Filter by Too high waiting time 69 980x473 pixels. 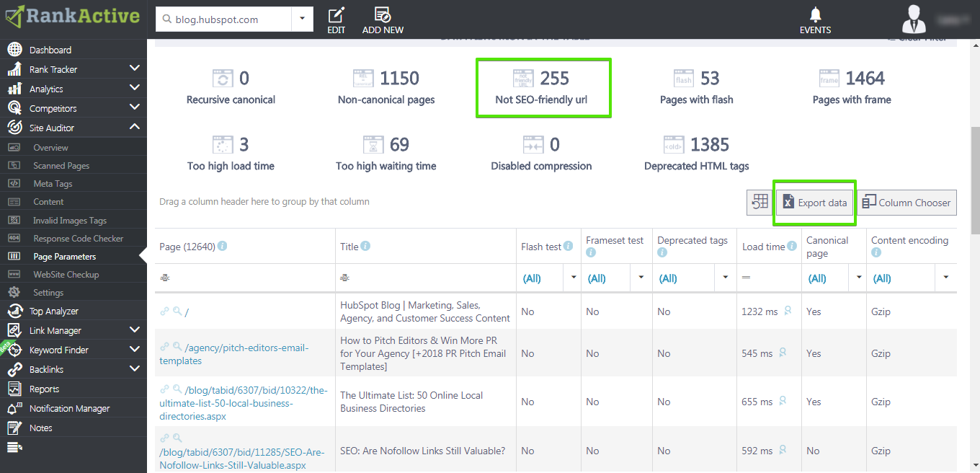click(x=386, y=154)
